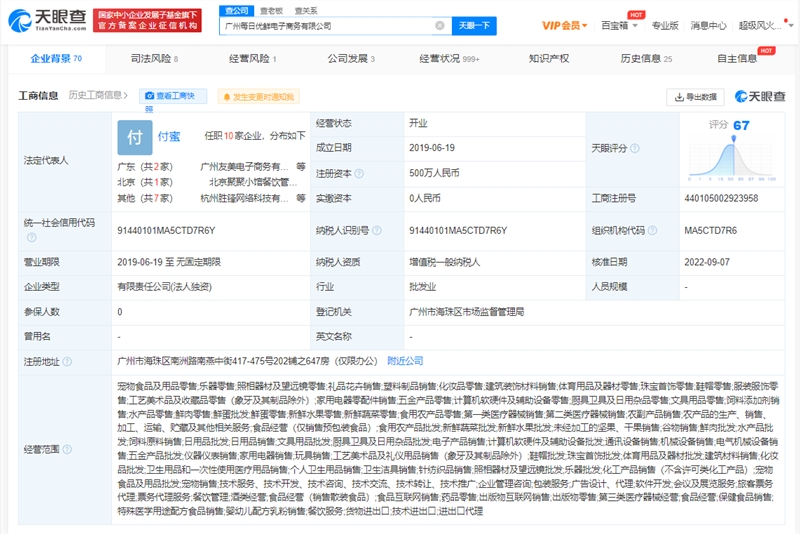The image size is (800, 534).
Task: Click the 天眼一下 search button
Action: 474,26
